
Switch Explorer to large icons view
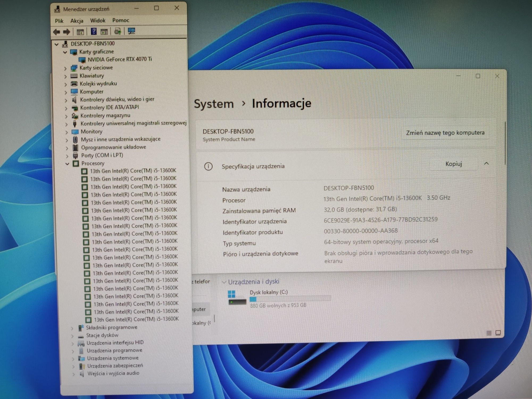pos(498,333)
